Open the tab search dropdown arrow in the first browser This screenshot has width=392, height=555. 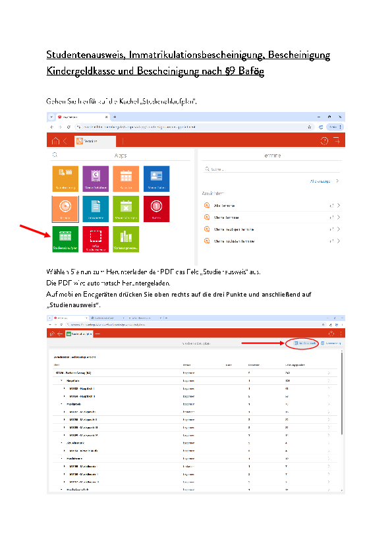51,117
